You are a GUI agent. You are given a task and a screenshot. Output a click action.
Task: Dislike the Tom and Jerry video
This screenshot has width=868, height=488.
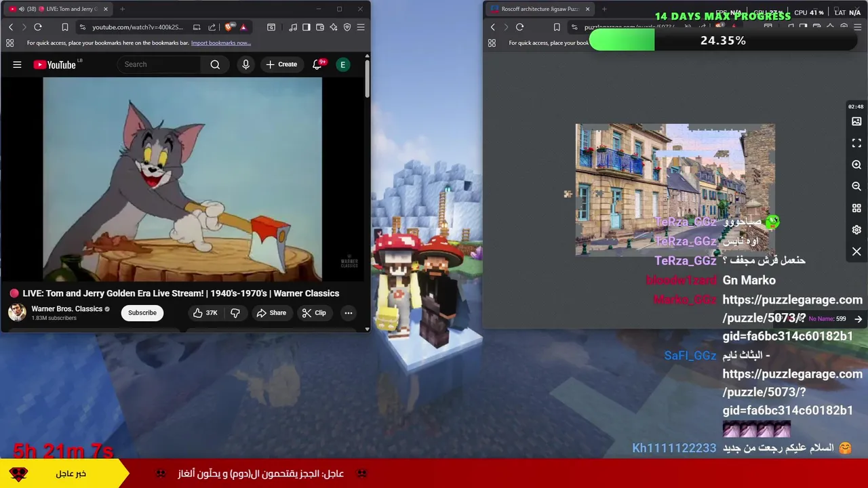coord(235,312)
